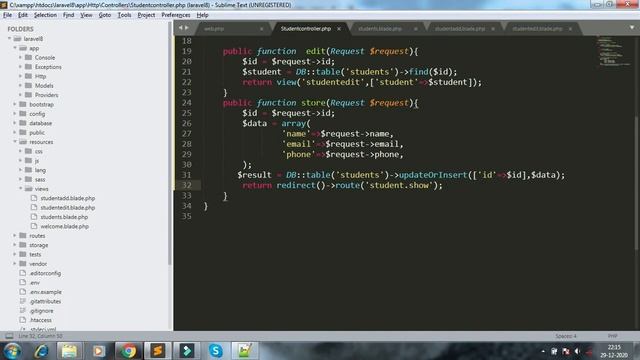The width and height of the screenshot is (640, 360).
Task: Open .htaccess in the sidebar
Action: 40,320
